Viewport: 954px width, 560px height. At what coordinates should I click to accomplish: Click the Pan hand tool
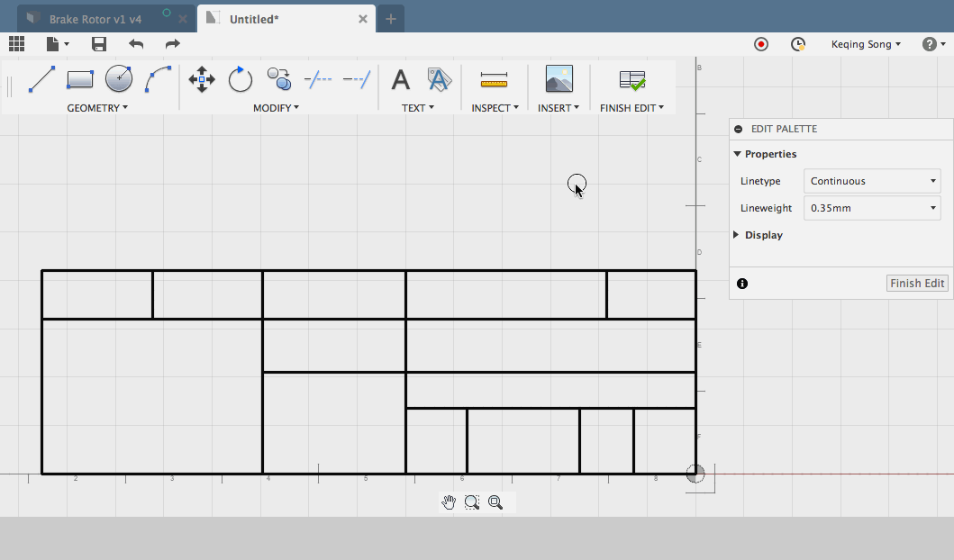tap(449, 502)
